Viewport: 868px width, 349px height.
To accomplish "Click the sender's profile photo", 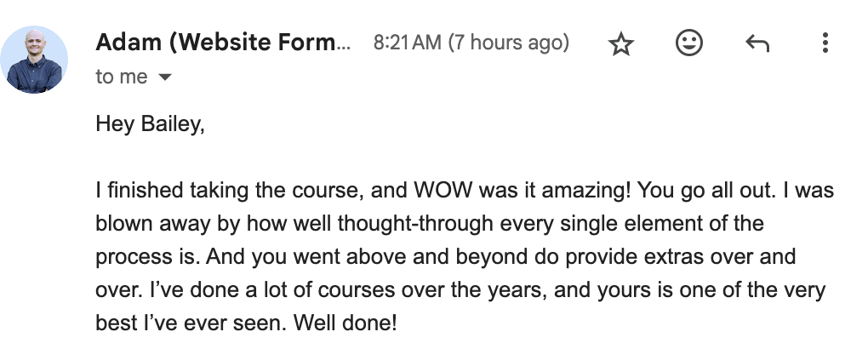I will [x=37, y=60].
